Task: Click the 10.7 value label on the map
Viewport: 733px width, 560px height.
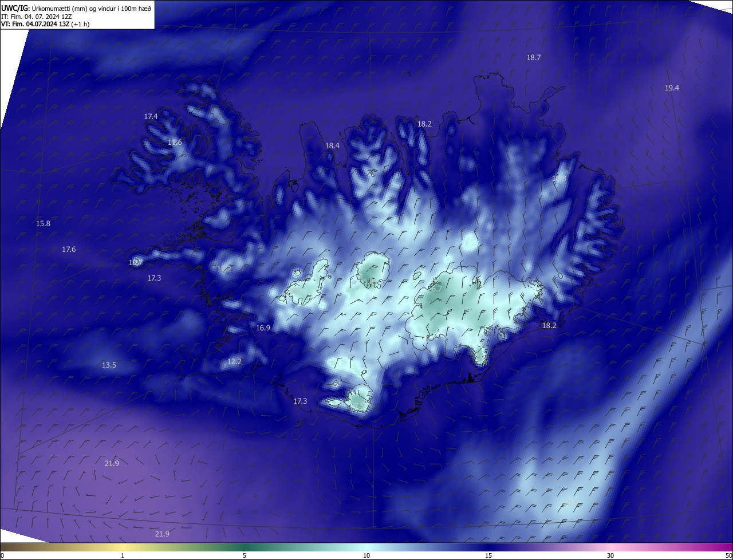Action: [x=135, y=262]
